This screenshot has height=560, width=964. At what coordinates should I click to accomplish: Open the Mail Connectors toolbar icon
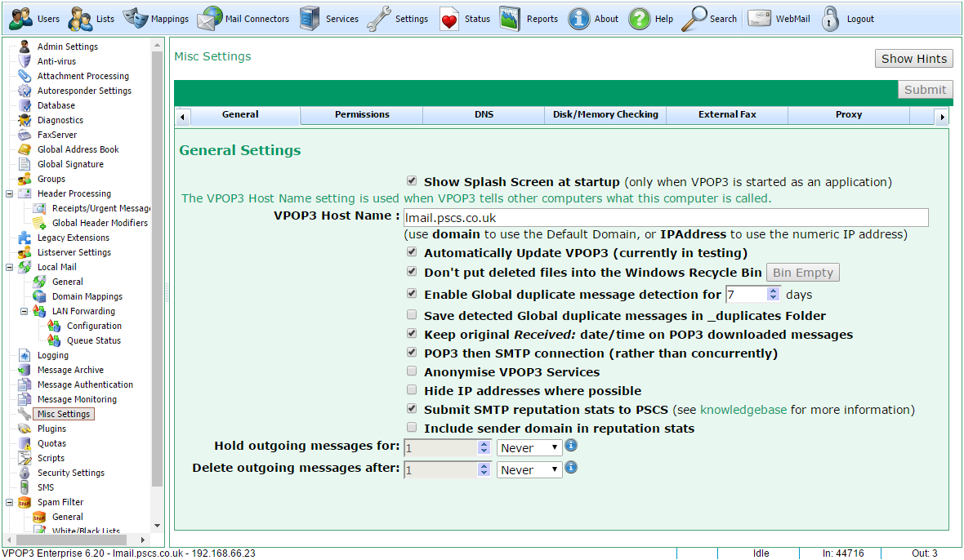(x=210, y=19)
